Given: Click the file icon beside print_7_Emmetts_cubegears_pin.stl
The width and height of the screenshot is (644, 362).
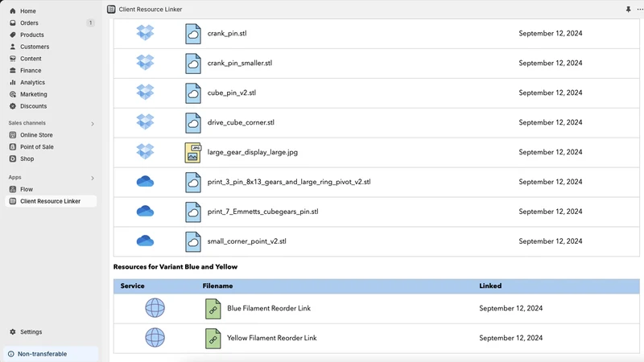Looking at the screenshot, I should [193, 212].
